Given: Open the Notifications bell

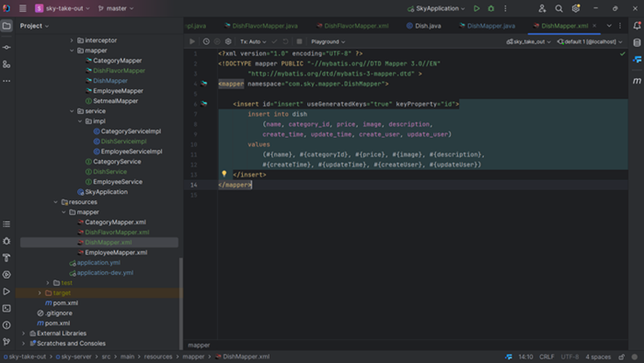Looking at the screenshot, I should (x=637, y=26).
